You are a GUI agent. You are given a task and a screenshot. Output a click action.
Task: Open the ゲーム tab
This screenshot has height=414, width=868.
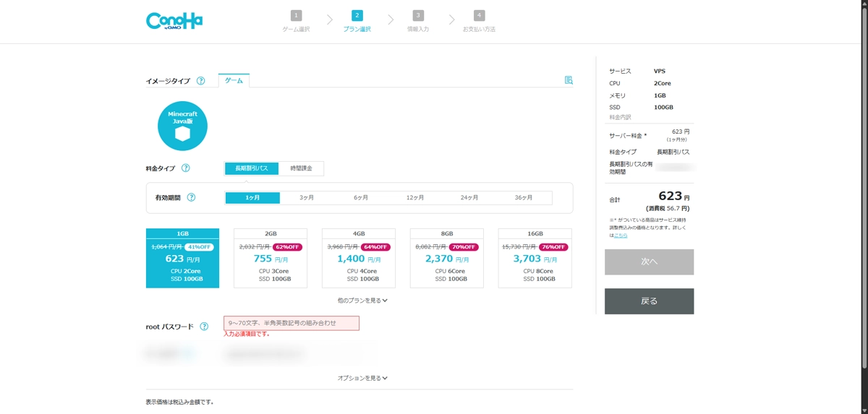click(x=234, y=81)
